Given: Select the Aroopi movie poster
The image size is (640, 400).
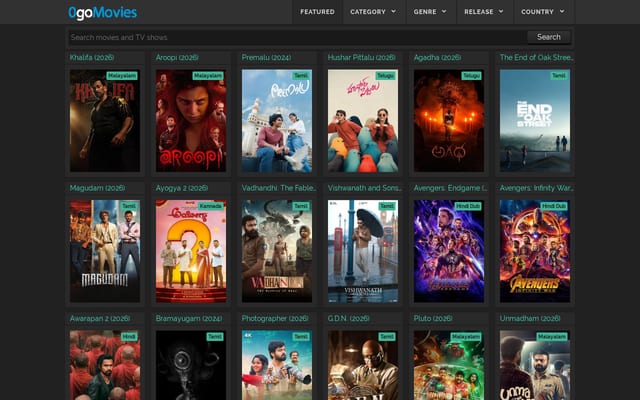Looking at the screenshot, I should click(191, 120).
